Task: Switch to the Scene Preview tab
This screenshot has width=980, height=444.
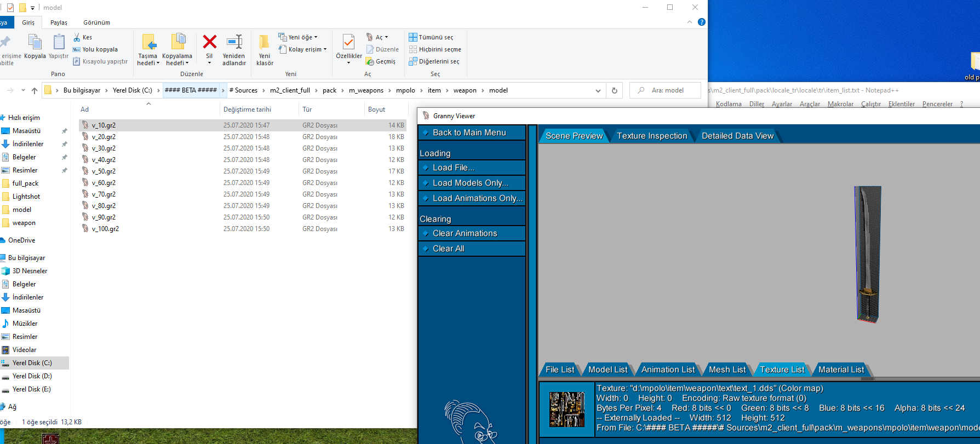Action: 574,136
